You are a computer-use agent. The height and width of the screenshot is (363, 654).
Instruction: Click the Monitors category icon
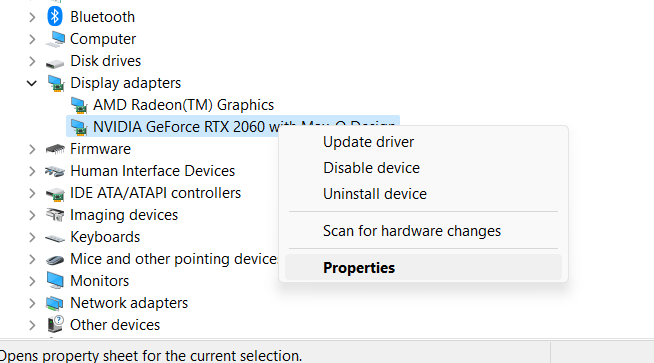(55, 280)
